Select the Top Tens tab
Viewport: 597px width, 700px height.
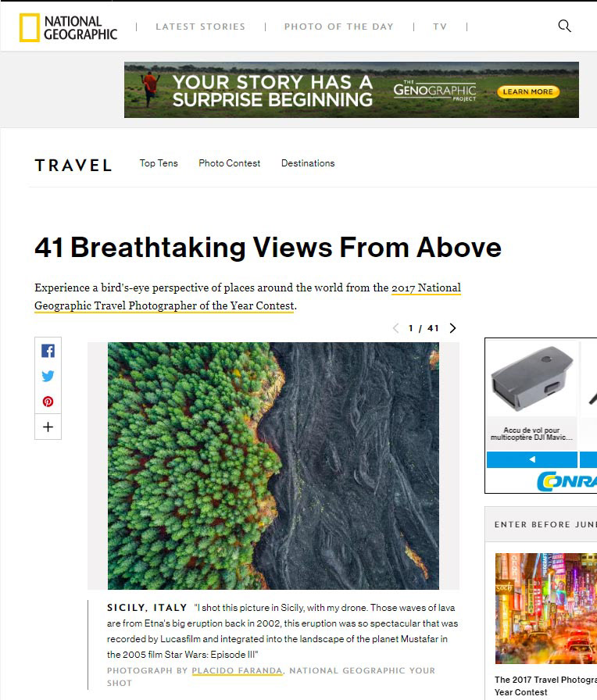(x=159, y=163)
